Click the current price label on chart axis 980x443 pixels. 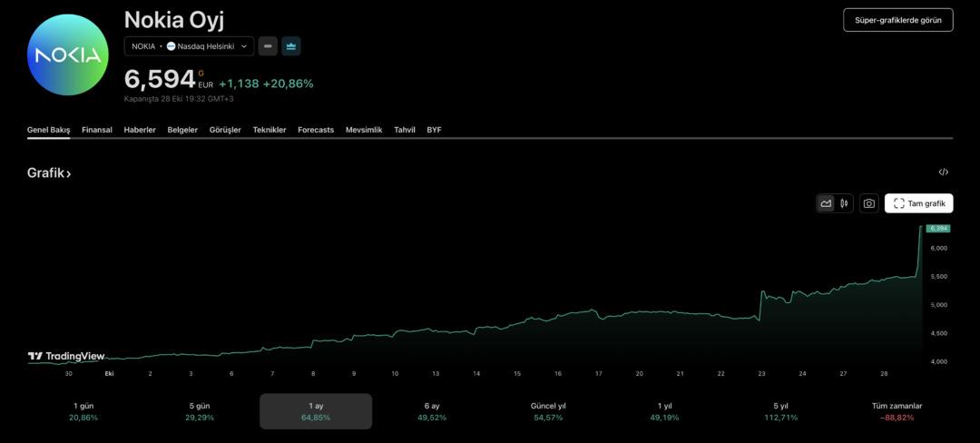click(937, 229)
